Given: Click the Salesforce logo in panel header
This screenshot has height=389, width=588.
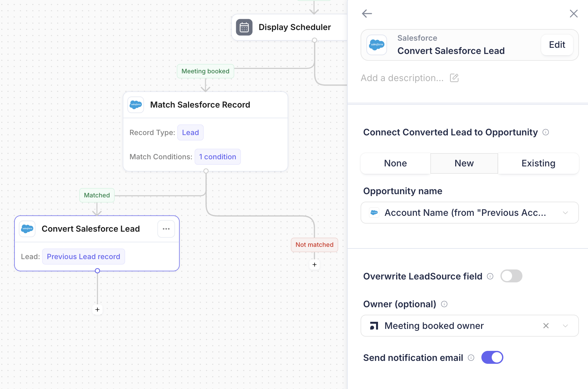Looking at the screenshot, I should pyautogui.click(x=377, y=45).
